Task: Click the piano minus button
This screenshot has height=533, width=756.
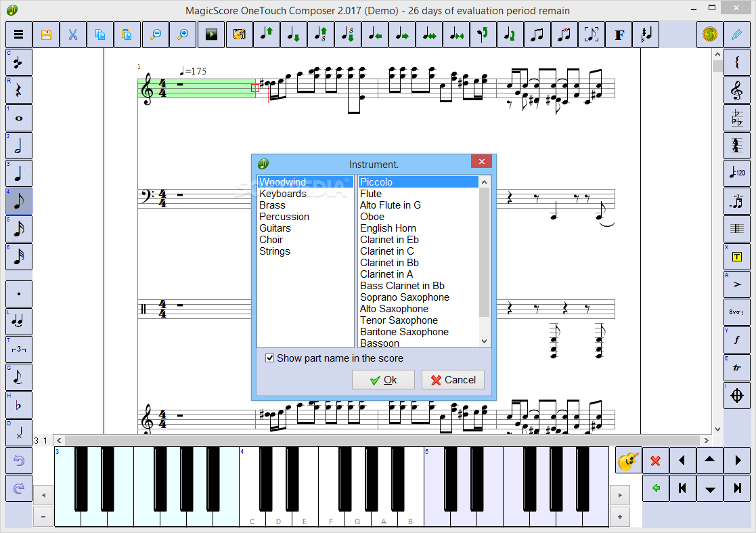Action: pyautogui.click(x=43, y=517)
